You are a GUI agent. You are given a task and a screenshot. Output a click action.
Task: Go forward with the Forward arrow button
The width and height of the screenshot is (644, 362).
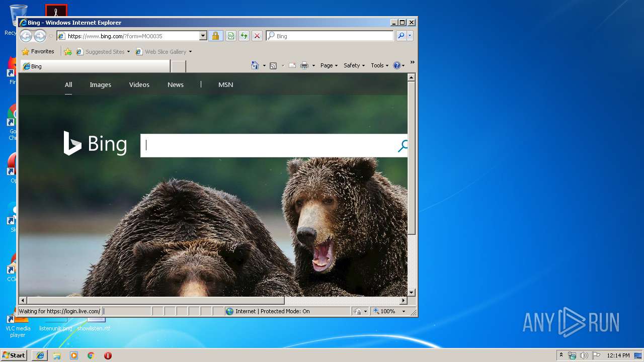pos(40,36)
